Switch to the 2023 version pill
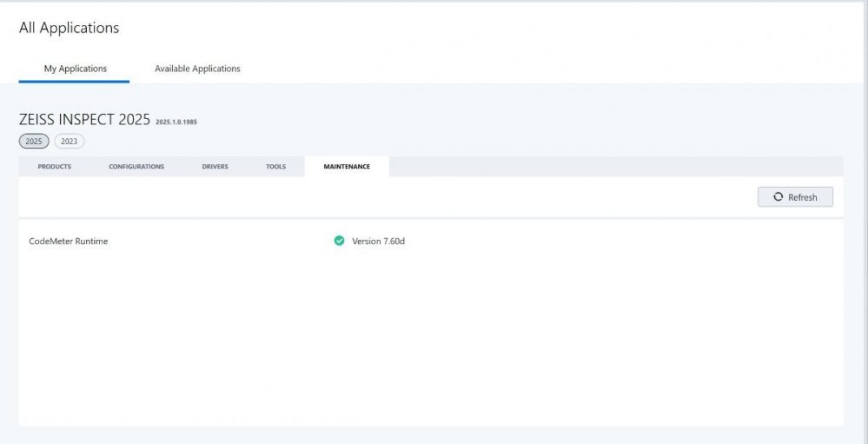 [x=69, y=142]
